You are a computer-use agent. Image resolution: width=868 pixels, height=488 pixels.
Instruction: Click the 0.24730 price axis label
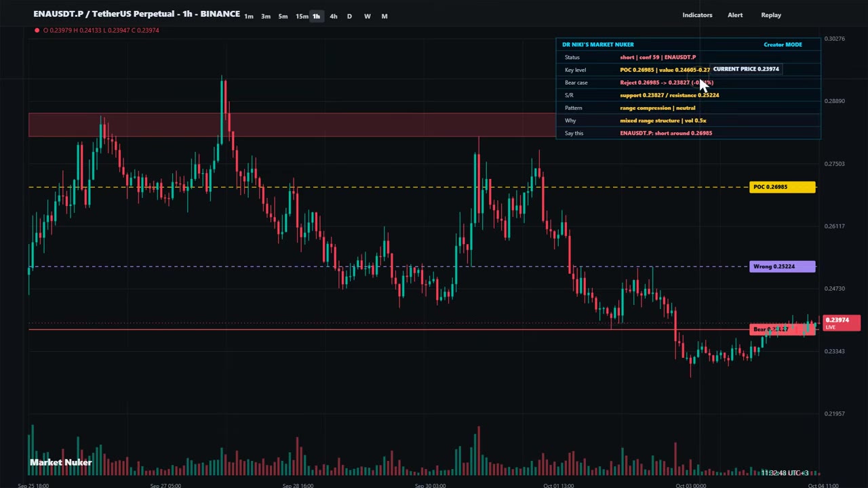point(835,289)
